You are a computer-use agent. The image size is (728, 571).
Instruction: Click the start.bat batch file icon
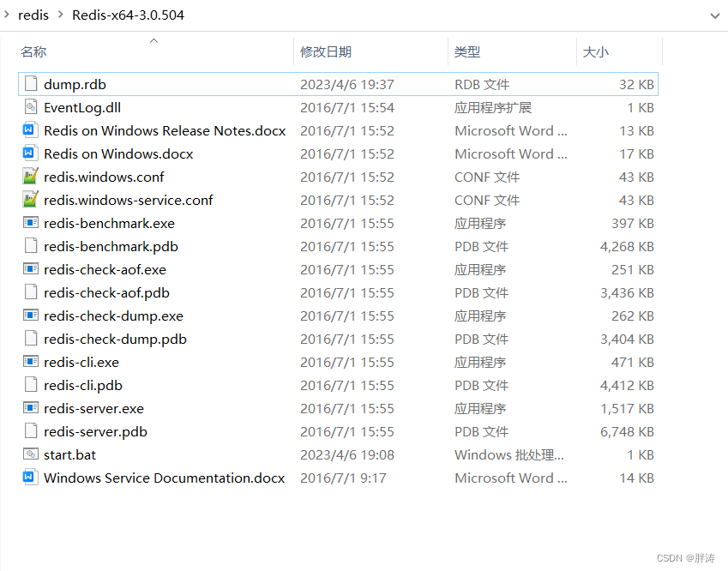31,454
